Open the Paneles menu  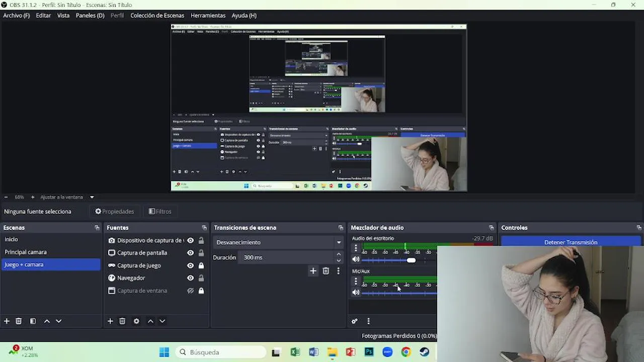pyautogui.click(x=90, y=16)
